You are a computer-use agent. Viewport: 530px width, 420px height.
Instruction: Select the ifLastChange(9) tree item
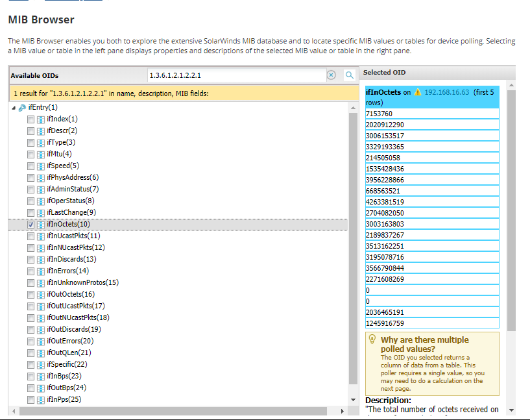71,213
